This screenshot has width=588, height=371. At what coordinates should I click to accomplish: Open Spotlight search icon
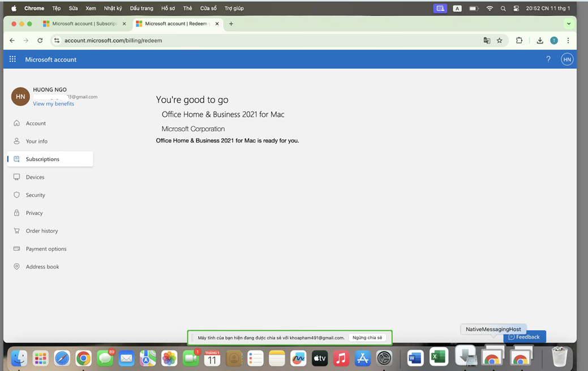(503, 8)
